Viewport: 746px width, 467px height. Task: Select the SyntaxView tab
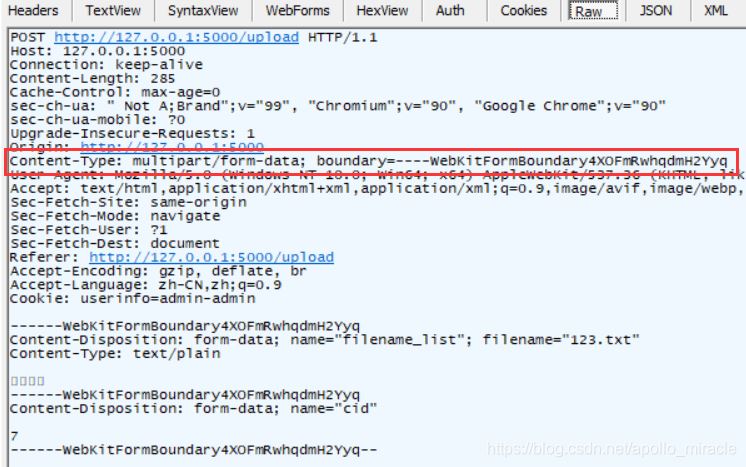(x=203, y=10)
